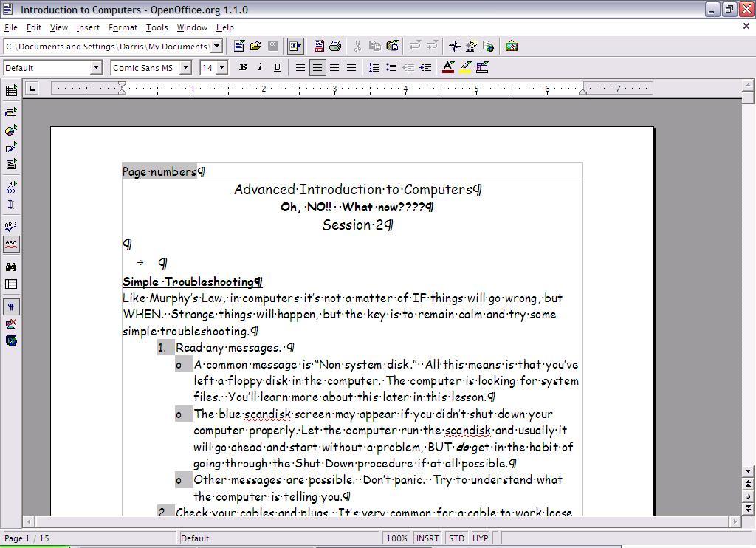
Task: Align paragraph right
Action: pos(334,67)
